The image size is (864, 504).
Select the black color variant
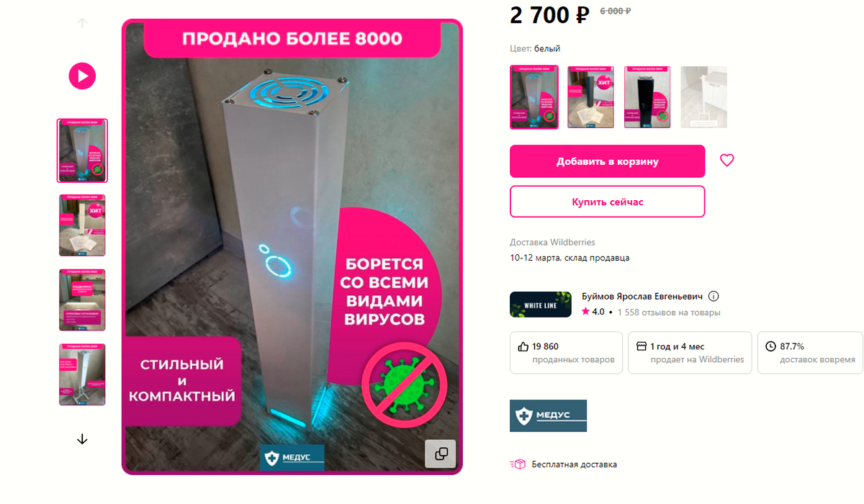pyautogui.click(x=647, y=97)
